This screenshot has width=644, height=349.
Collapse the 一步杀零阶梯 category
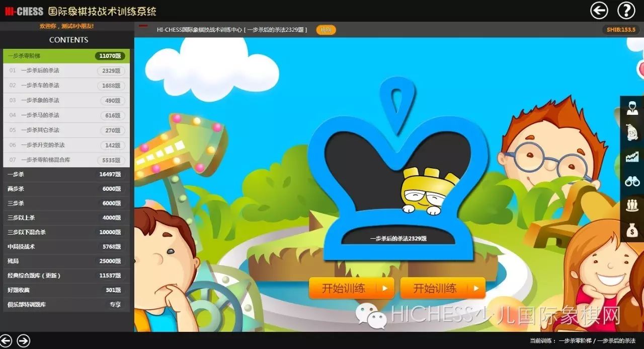point(66,56)
